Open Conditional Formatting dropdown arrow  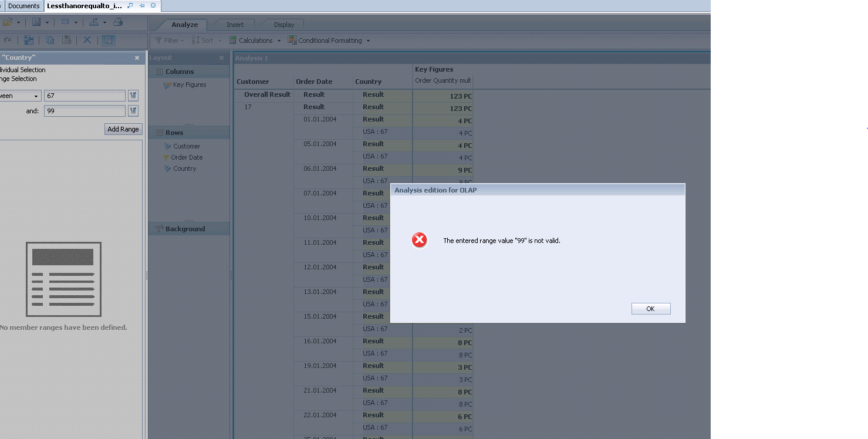pos(368,40)
